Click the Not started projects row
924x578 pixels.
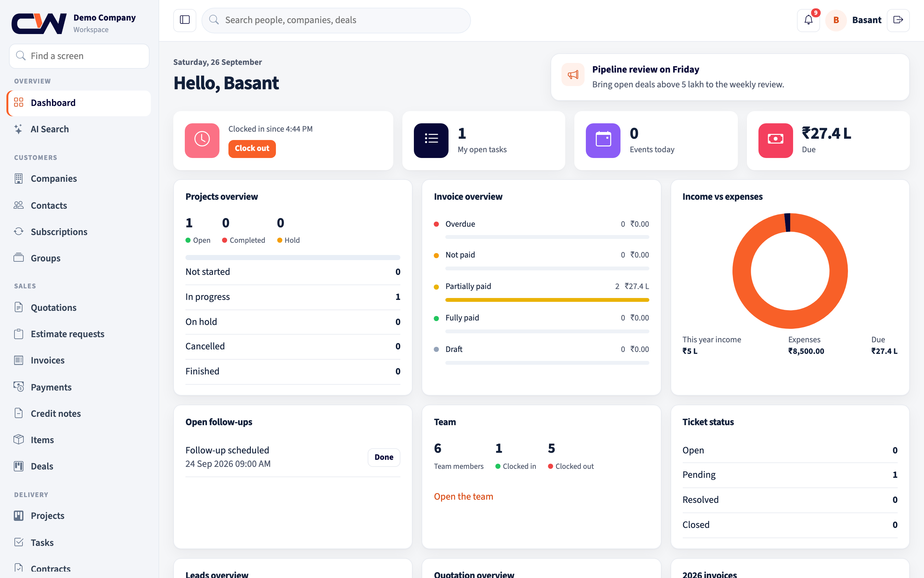click(293, 272)
